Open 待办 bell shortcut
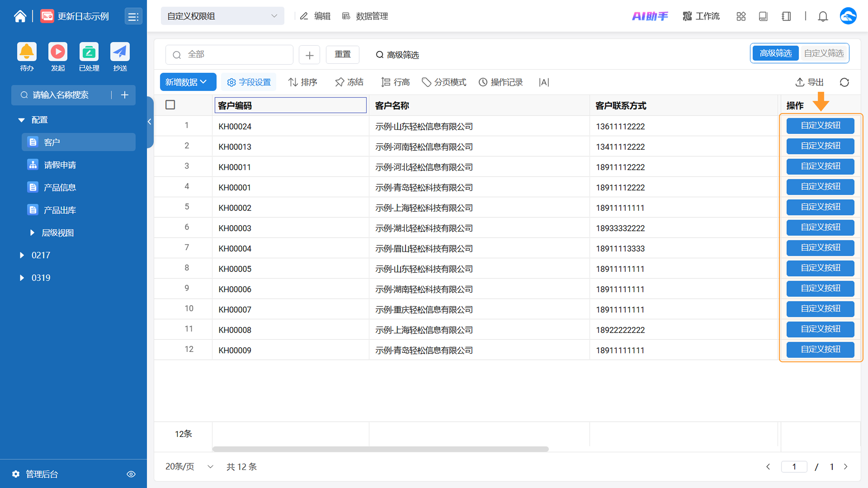Viewport: 868px width, 488px height. click(27, 52)
